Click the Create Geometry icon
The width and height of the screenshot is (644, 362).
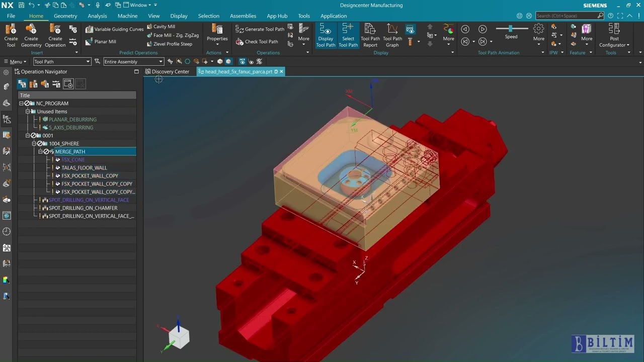pyautogui.click(x=31, y=35)
